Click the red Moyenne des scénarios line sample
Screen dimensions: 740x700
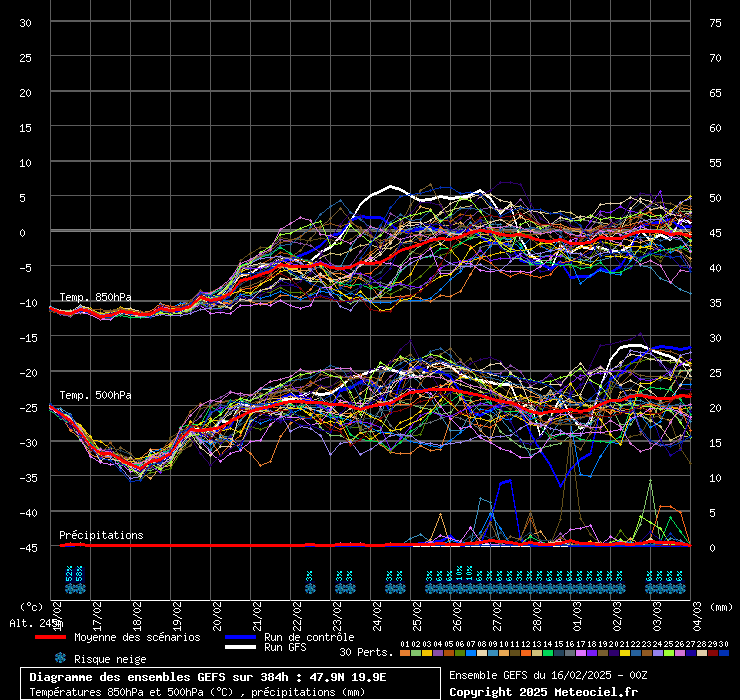click(50, 637)
